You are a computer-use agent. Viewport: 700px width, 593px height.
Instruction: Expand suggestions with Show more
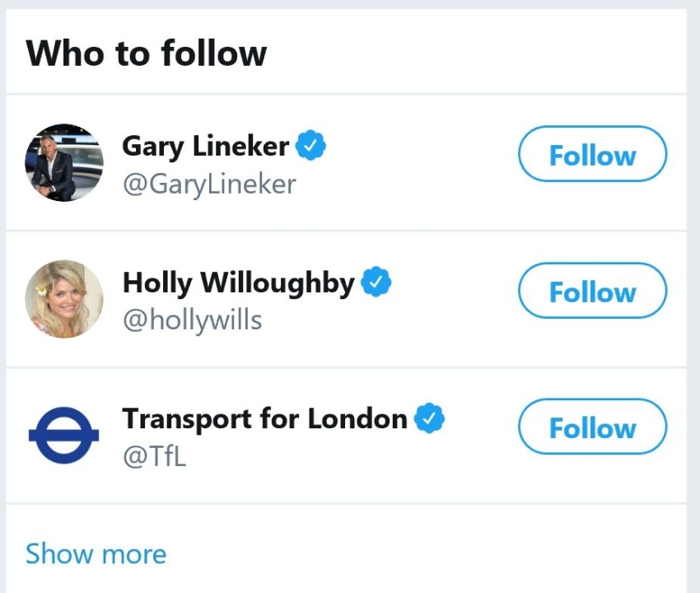tap(96, 553)
